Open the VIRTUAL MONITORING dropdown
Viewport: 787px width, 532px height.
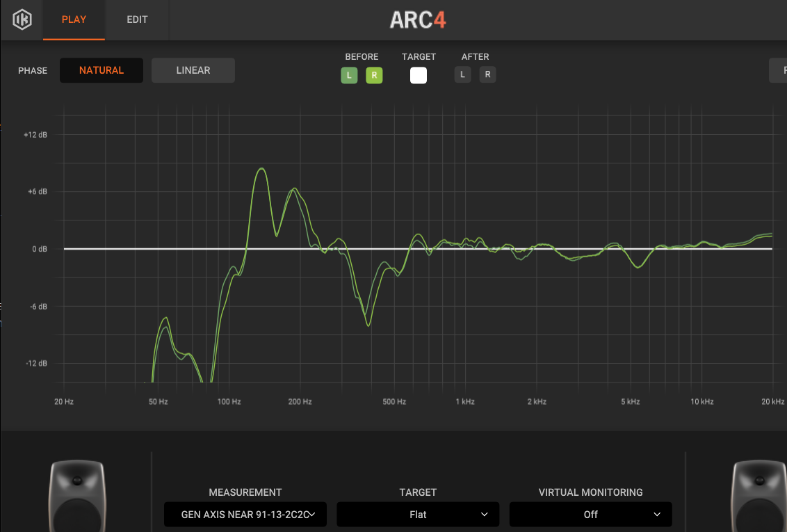[x=591, y=515]
